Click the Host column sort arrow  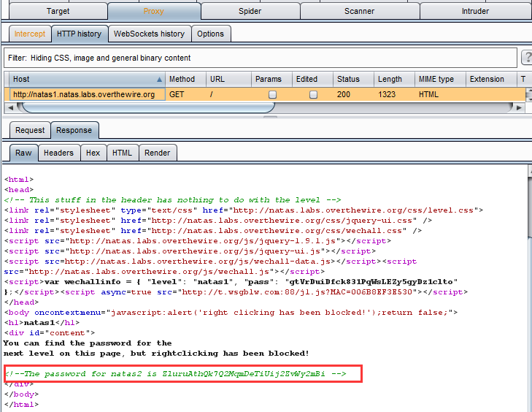pyautogui.click(x=159, y=79)
